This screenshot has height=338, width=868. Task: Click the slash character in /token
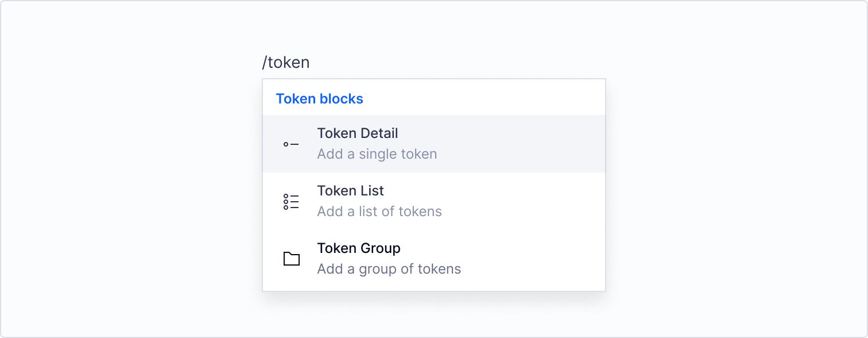coord(265,62)
